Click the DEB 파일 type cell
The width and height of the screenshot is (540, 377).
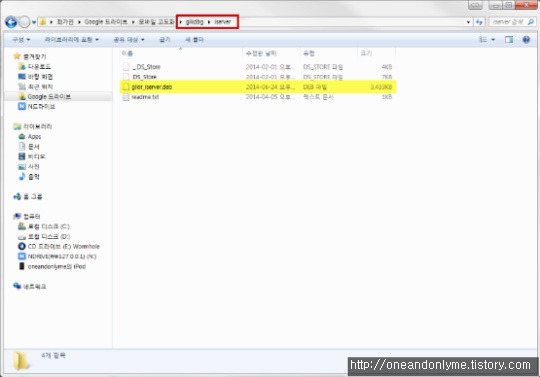pyautogui.click(x=315, y=87)
